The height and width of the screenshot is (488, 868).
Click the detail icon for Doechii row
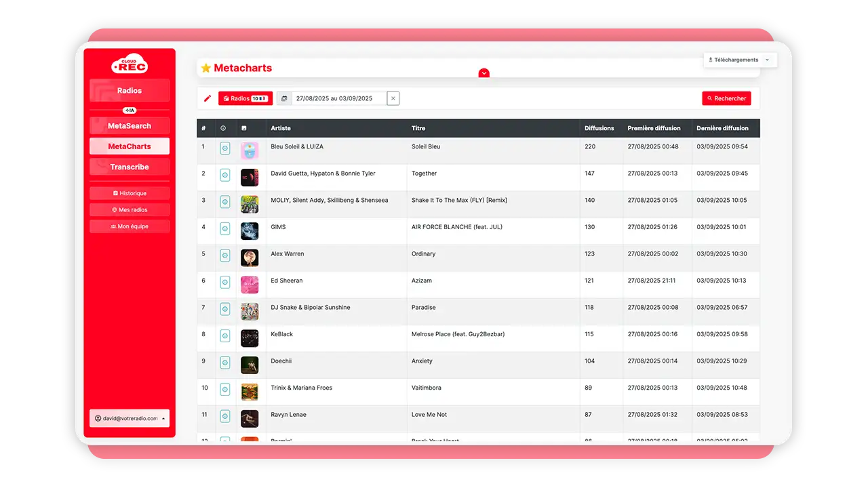225,363
